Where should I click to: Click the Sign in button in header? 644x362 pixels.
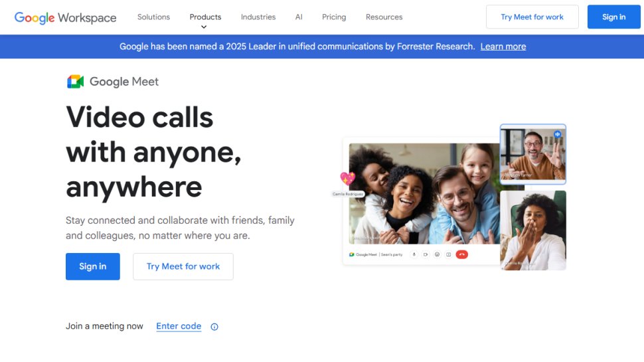613,17
